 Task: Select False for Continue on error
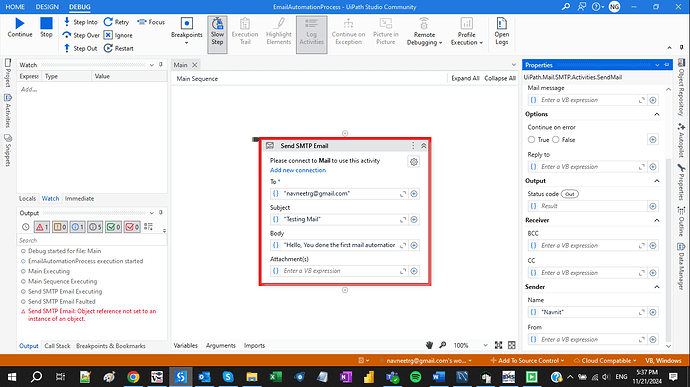[556, 140]
